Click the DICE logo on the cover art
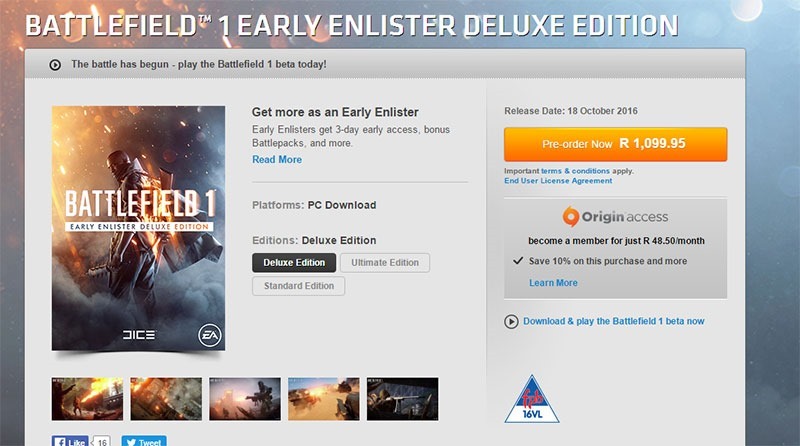Image resolution: width=800 pixels, height=446 pixels. 139,335
